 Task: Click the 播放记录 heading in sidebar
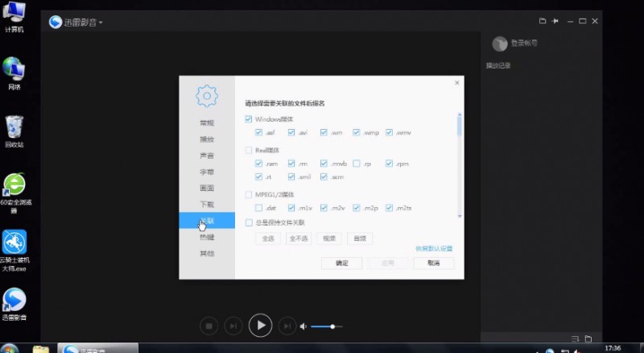tap(498, 65)
